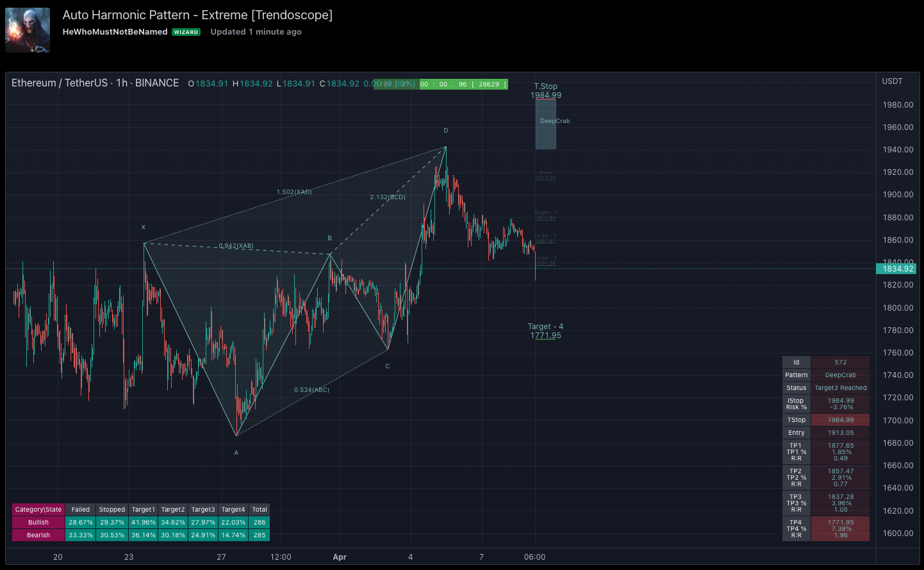Click the 'TStop' row label in info table
The height and width of the screenshot is (570, 924).
796,420
